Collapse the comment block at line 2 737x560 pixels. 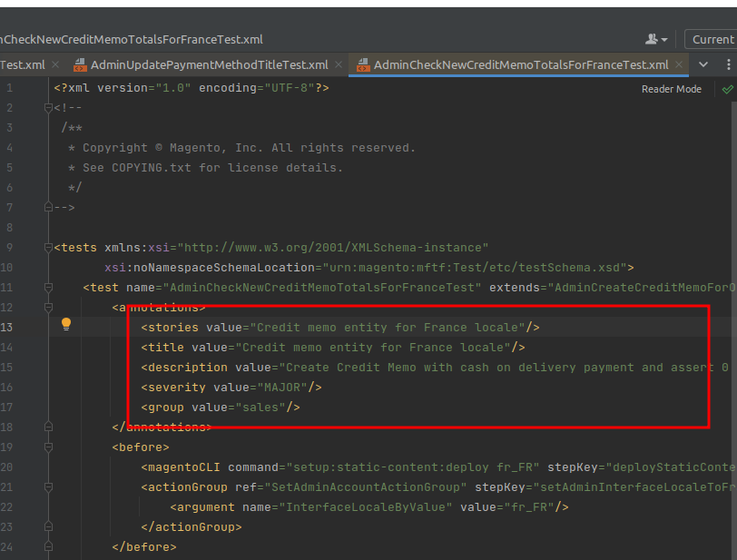coord(48,108)
